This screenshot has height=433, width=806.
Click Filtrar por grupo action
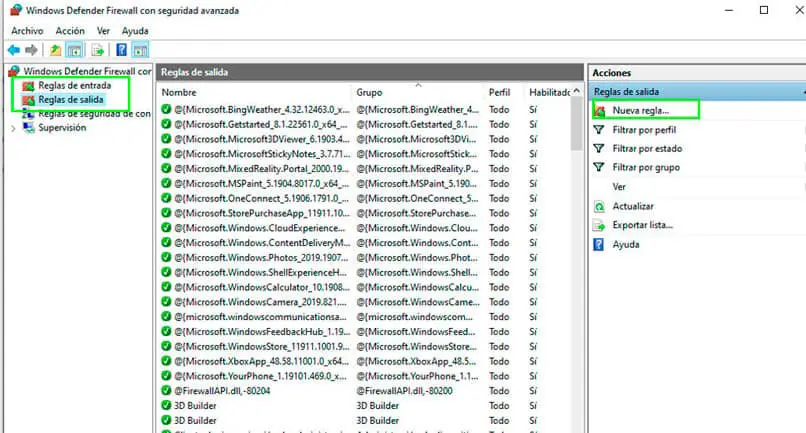[x=646, y=168]
